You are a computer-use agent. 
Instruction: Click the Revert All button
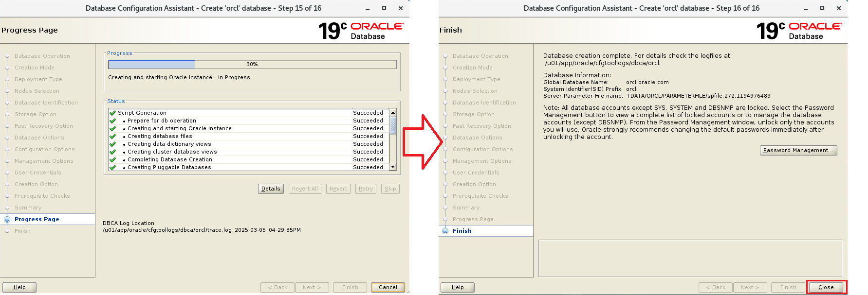(305, 189)
